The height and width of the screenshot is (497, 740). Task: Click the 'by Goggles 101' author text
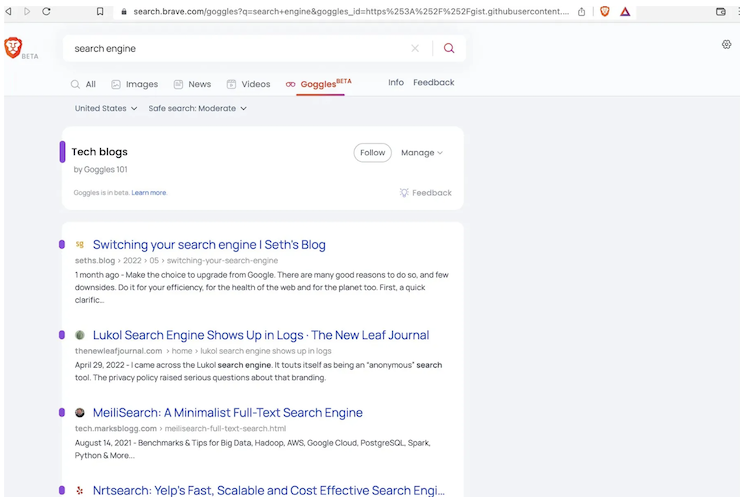point(101,169)
